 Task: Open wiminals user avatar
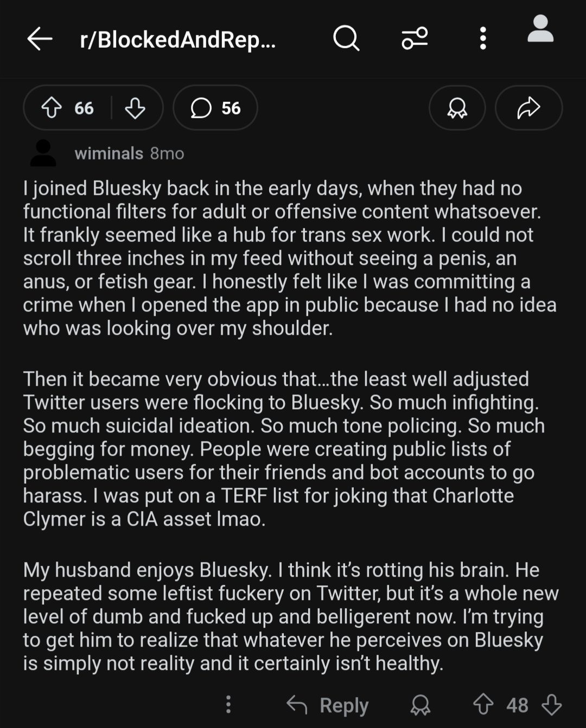[x=43, y=153]
